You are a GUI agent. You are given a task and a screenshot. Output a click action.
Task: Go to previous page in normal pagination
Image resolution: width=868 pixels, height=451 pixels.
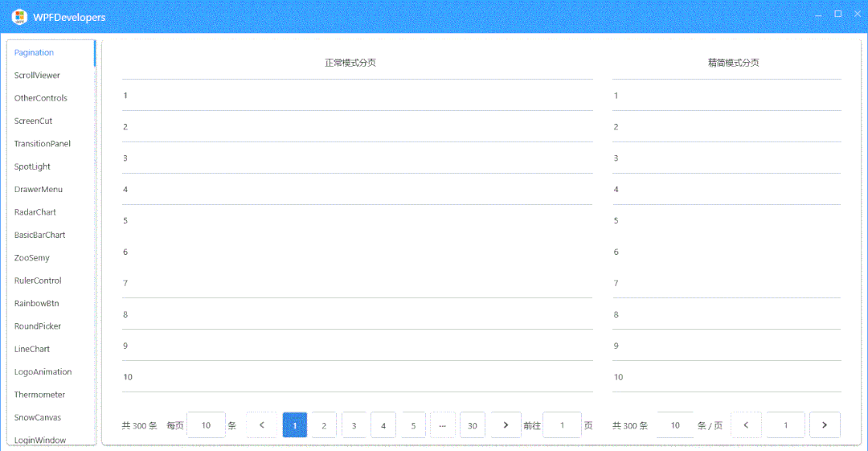tap(261, 425)
